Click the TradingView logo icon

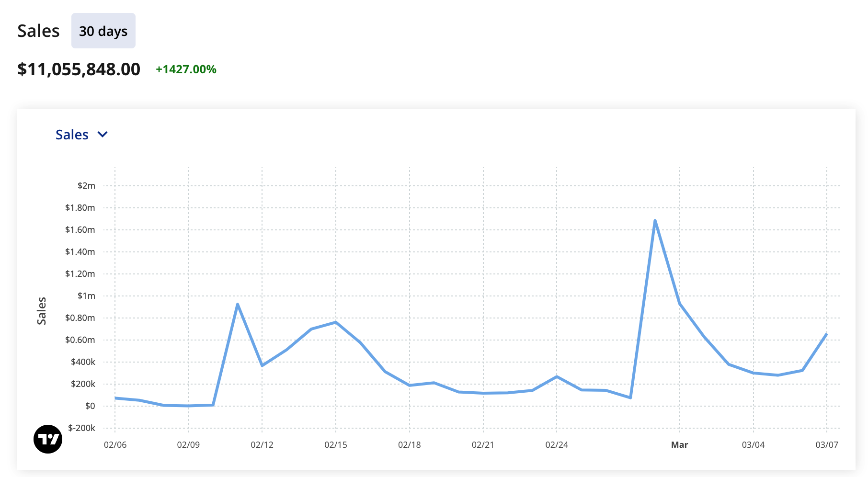tap(48, 439)
